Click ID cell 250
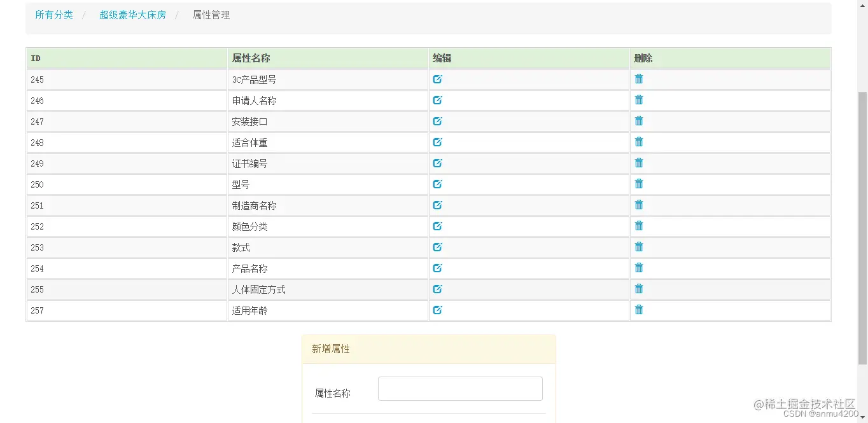The width and height of the screenshot is (868, 423). click(x=127, y=184)
